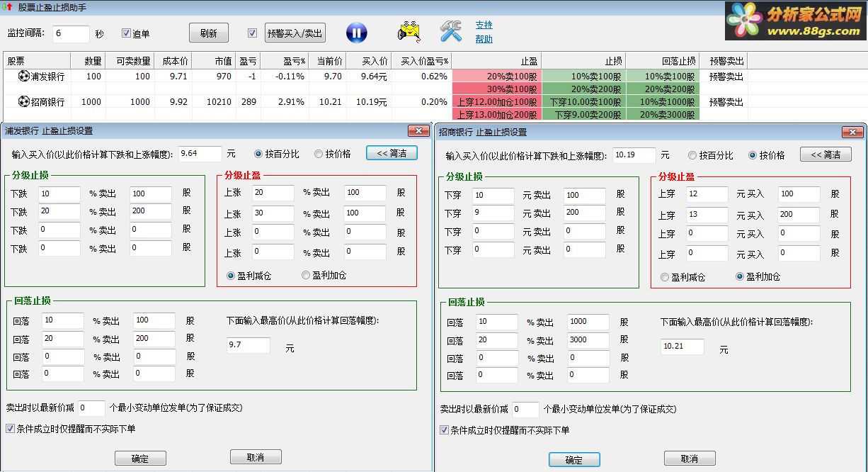
Task: Click first 下跌 percent field in 浦发银行 dialog
Action: (60, 193)
